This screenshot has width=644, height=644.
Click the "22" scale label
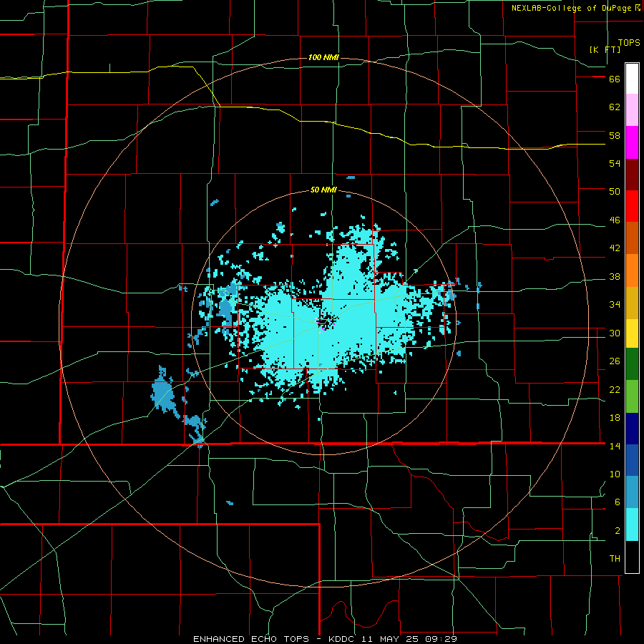[615, 389]
